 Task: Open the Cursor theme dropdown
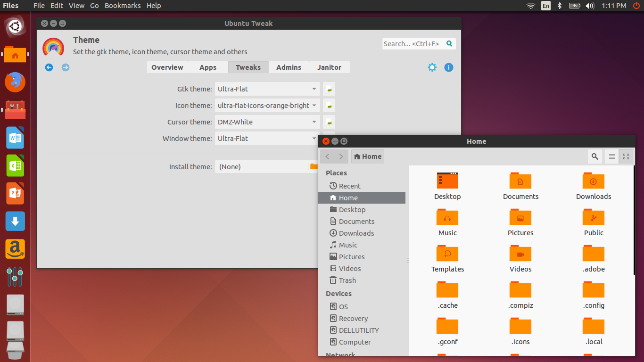267,122
